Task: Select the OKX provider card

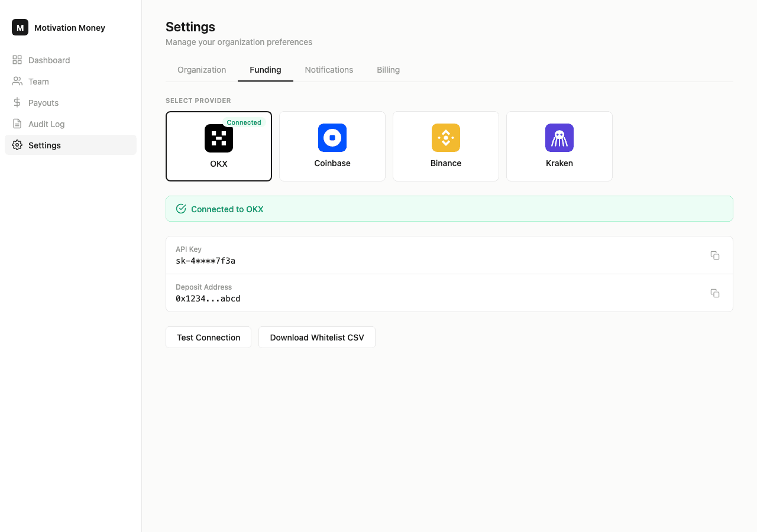Action: 219,146
